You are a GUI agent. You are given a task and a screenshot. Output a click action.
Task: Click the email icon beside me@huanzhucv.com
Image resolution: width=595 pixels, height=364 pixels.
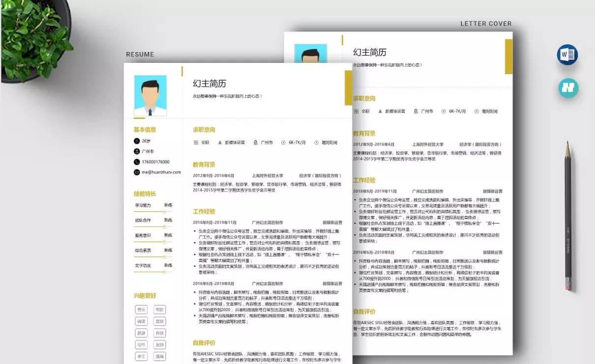[x=137, y=172]
